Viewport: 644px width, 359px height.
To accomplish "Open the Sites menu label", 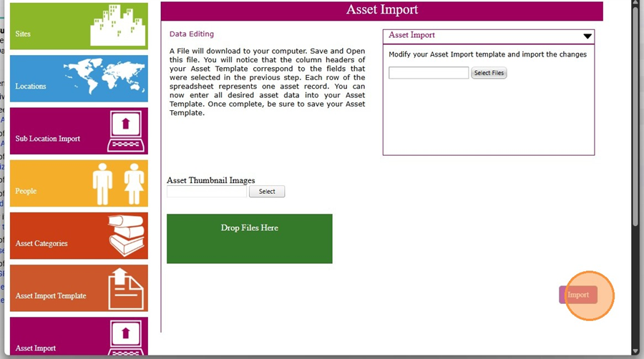I will click(23, 34).
